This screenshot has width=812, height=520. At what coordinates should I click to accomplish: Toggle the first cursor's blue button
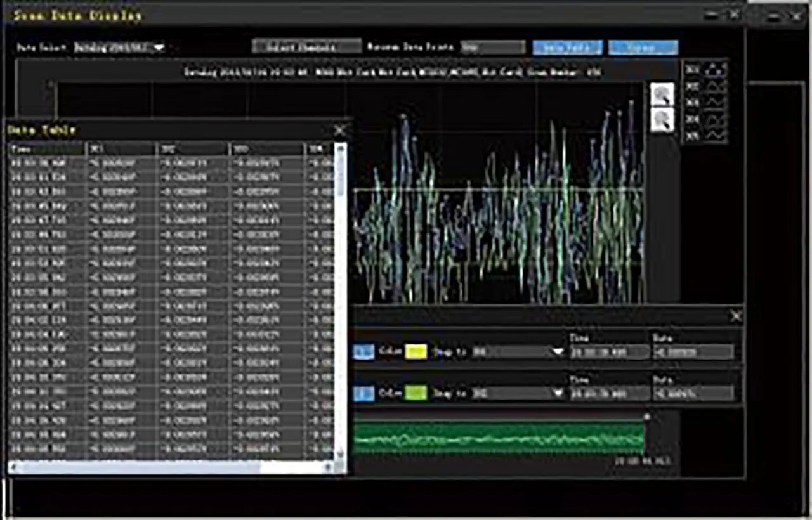[x=363, y=352]
